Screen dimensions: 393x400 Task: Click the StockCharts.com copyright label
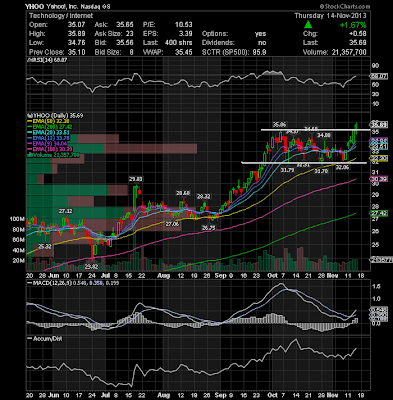point(345,6)
